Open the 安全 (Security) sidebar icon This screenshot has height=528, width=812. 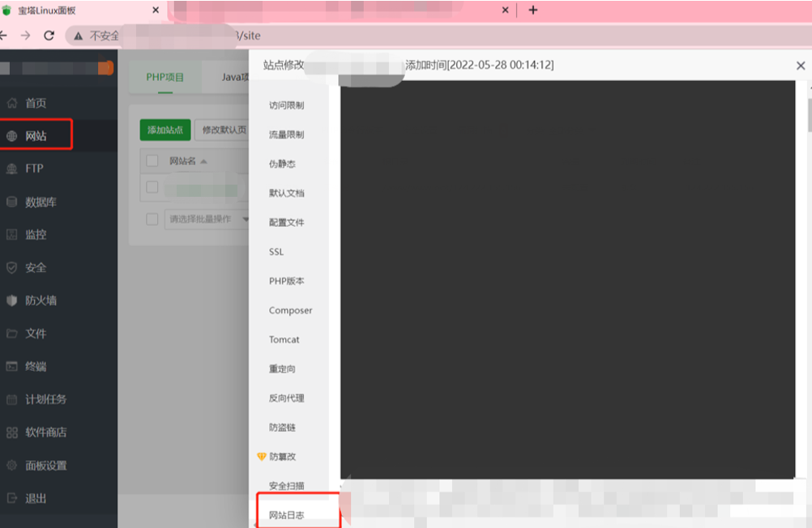pos(36,267)
